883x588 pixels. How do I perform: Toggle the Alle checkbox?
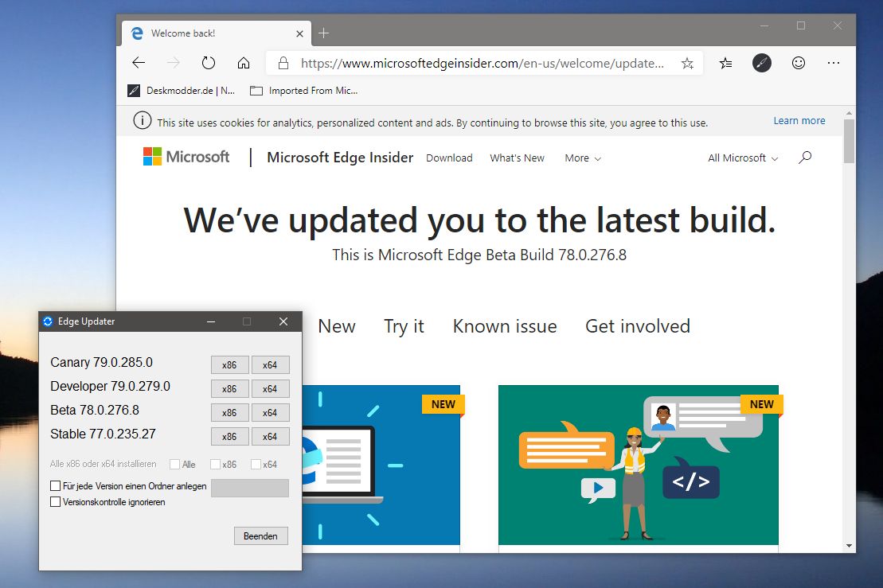(174, 464)
